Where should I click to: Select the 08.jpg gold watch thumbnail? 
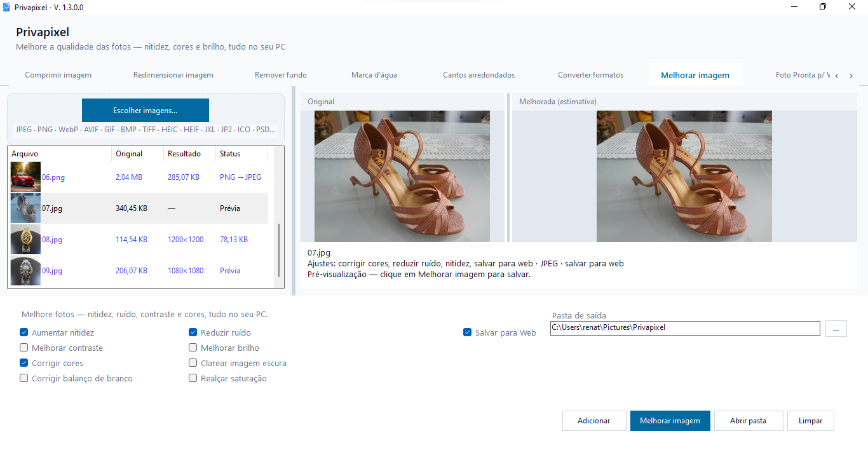[x=25, y=240]
